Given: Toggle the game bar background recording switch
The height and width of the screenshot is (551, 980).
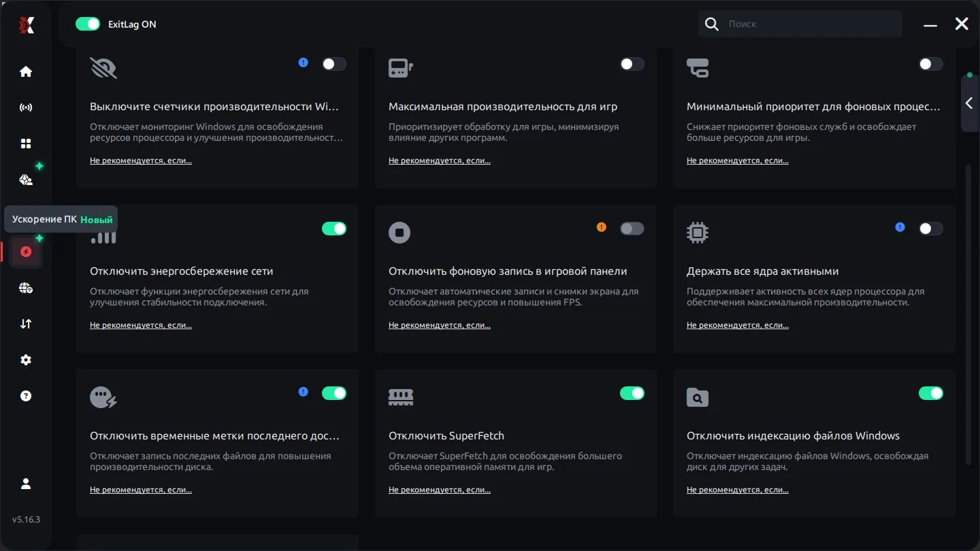Looking at the screenshot, I should 632,229.
